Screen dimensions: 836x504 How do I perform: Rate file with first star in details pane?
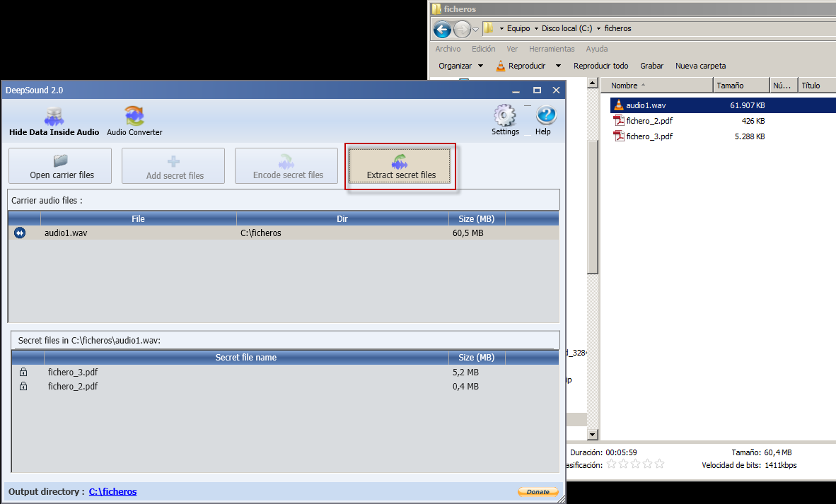pos(612,464)
